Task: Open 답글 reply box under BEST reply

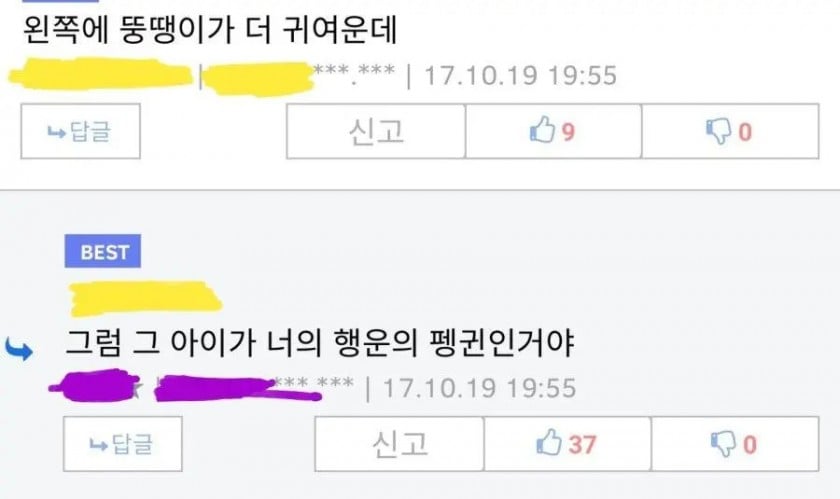Action: tap(123, 444)
